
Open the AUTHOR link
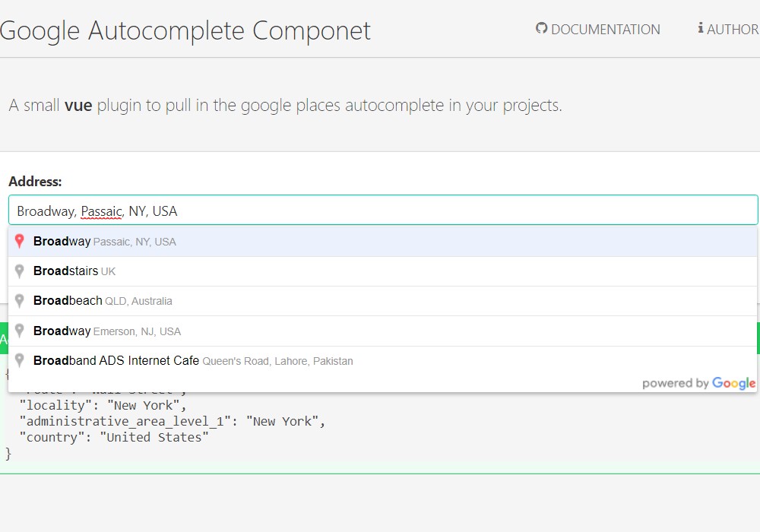click(729, 29)
